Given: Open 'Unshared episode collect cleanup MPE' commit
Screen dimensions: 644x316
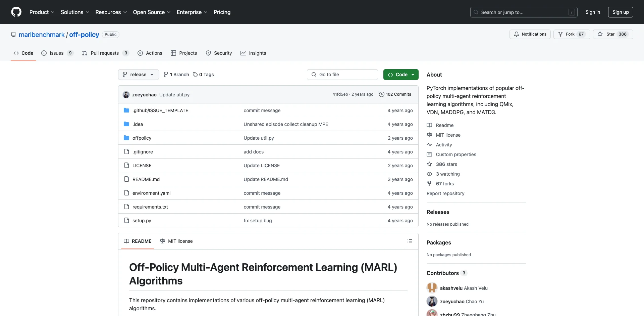Looking at the screenshot, I should coord(286,124).
